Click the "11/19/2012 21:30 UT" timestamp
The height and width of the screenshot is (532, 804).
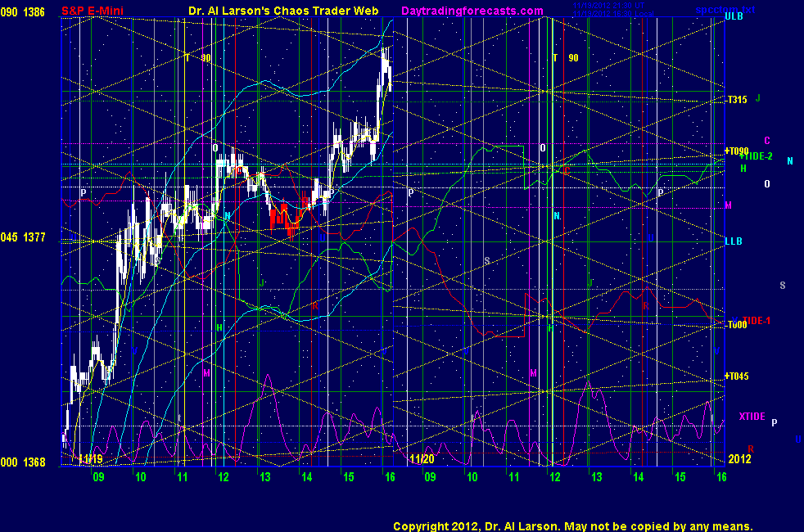(608, 6)
